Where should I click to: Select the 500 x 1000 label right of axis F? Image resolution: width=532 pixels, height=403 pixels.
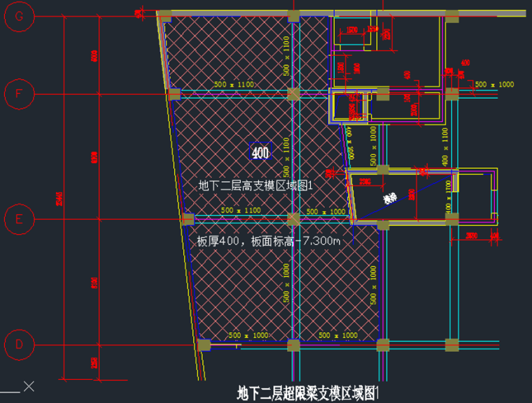click(494, 84)
